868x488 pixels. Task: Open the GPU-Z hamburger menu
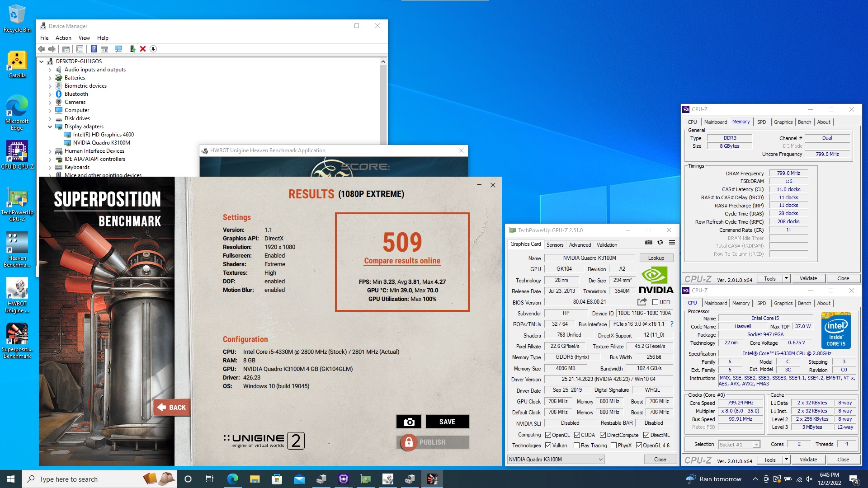pyautogui.click(x=672, y=243)
